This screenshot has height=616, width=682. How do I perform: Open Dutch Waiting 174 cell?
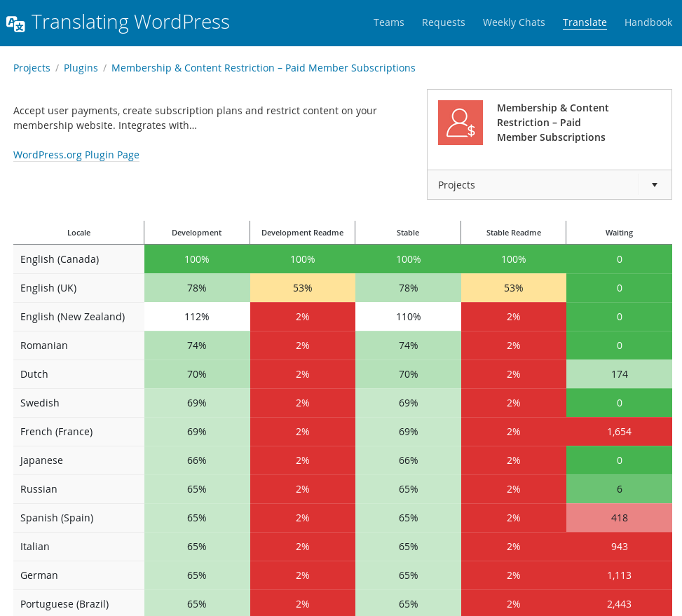620,374
